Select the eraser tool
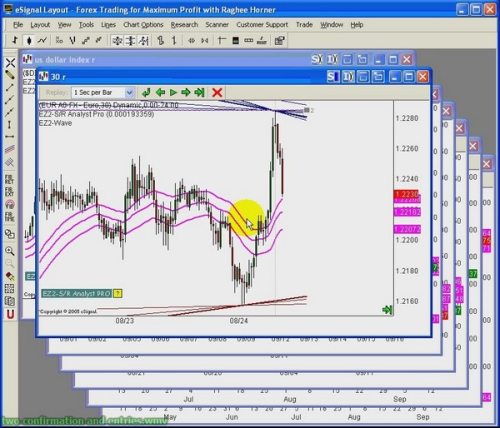 10,276
